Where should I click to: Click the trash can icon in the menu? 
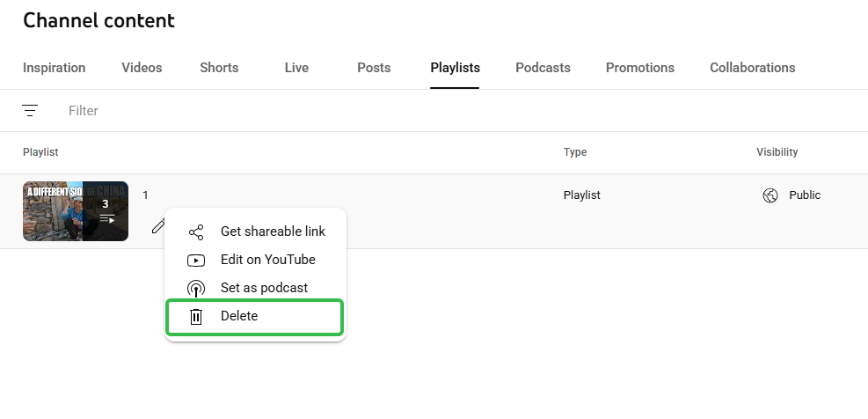point(196,317)
